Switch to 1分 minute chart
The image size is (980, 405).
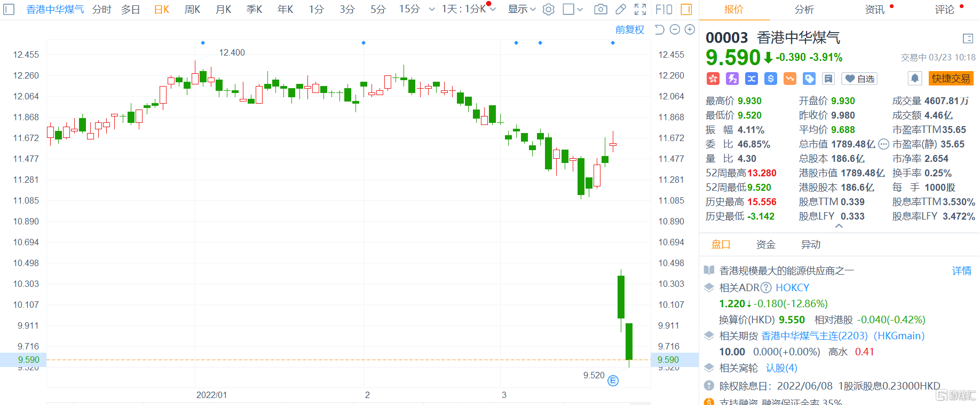pyautogui.click(x=316, y=9)
